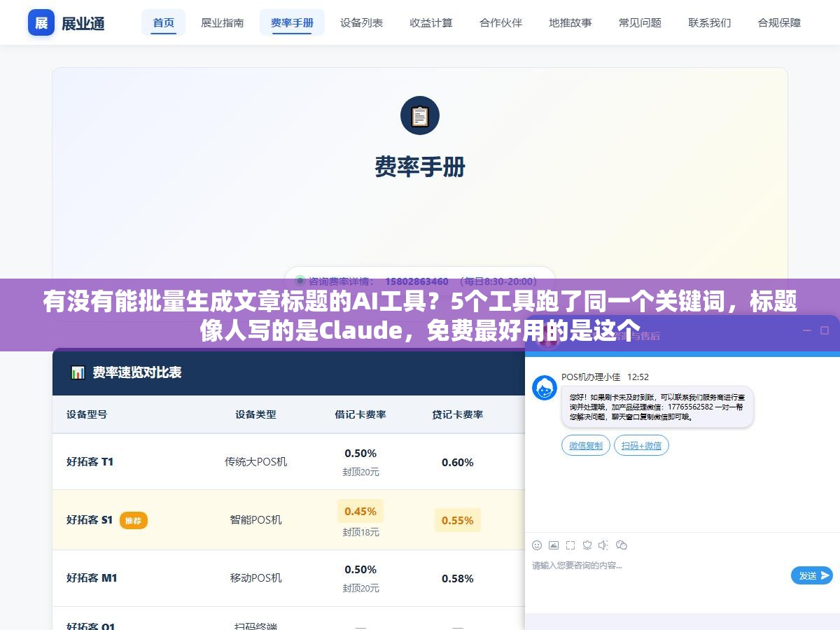Viewport: 840px width, 630px height.
Task: Open the 联系我们 page
Action: coord(710,22)
